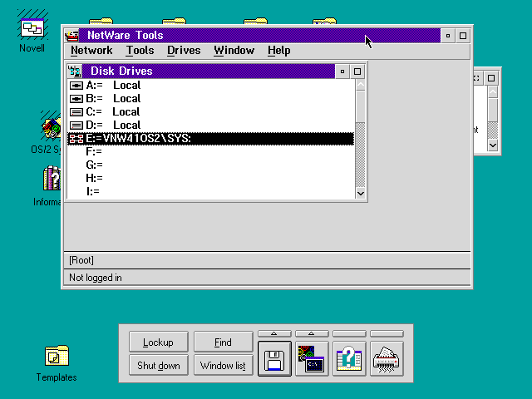
Task: Open the Window menu
Action: 234,51
